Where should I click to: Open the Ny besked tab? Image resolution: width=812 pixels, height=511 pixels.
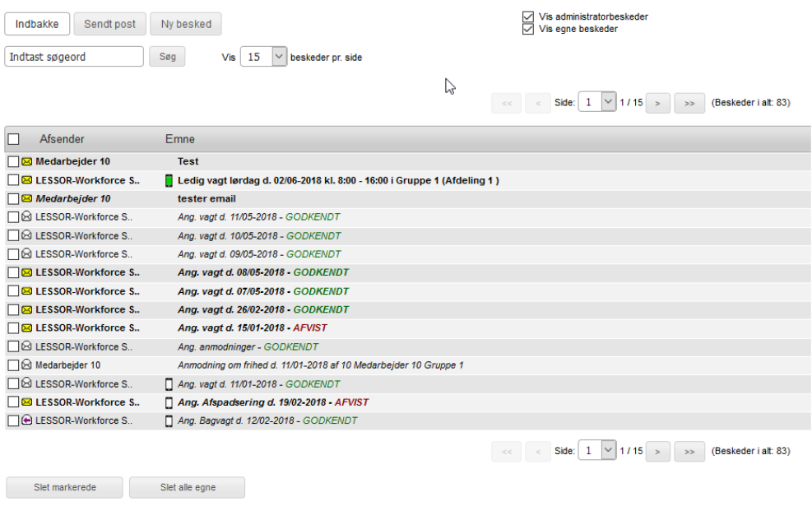tap(186, 24)
